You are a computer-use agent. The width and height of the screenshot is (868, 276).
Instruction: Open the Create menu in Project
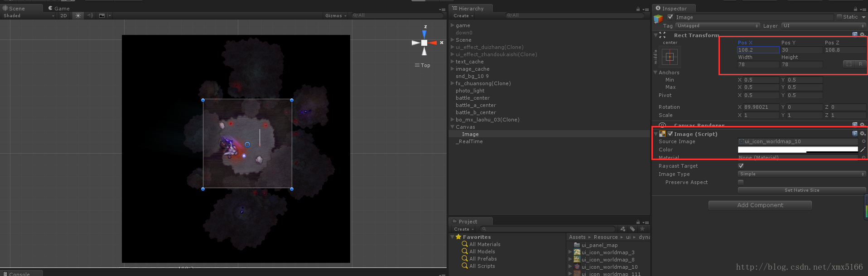pos(464,229)
